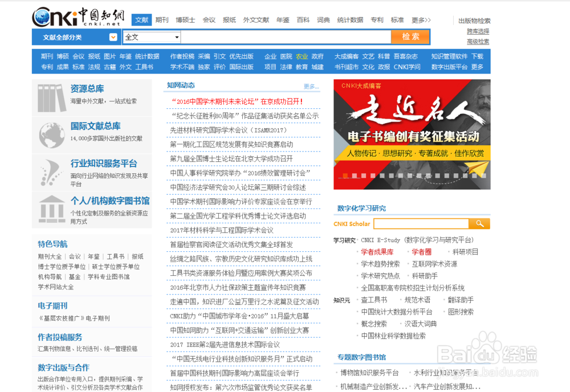Open the 会议 search tab
570x392 pixels.
pos(209,20)
